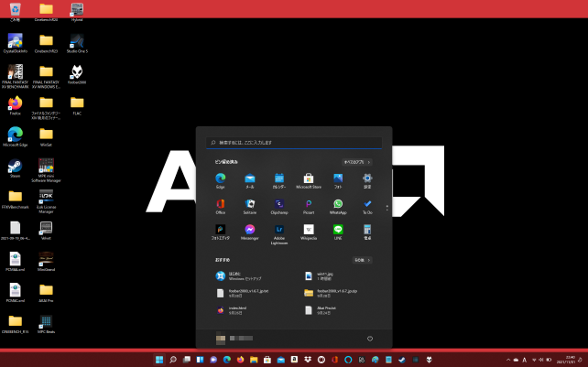The height and width of the screenshot is (367, 588).
Task: Open the More recommended items button
Action: tap(362, 260)
